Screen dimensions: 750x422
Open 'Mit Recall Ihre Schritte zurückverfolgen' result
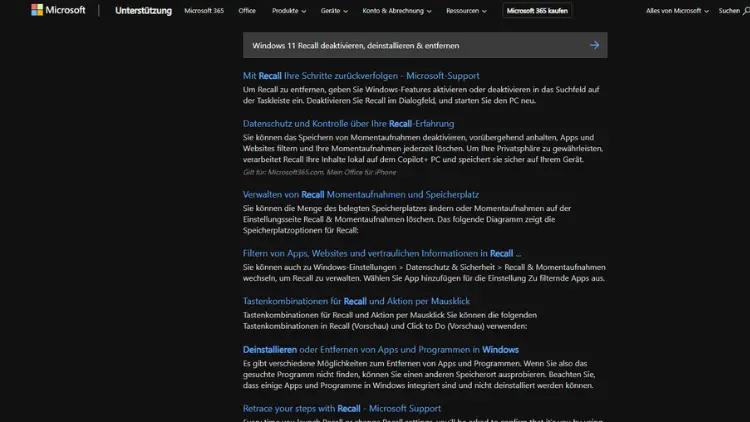pos(361,76)
